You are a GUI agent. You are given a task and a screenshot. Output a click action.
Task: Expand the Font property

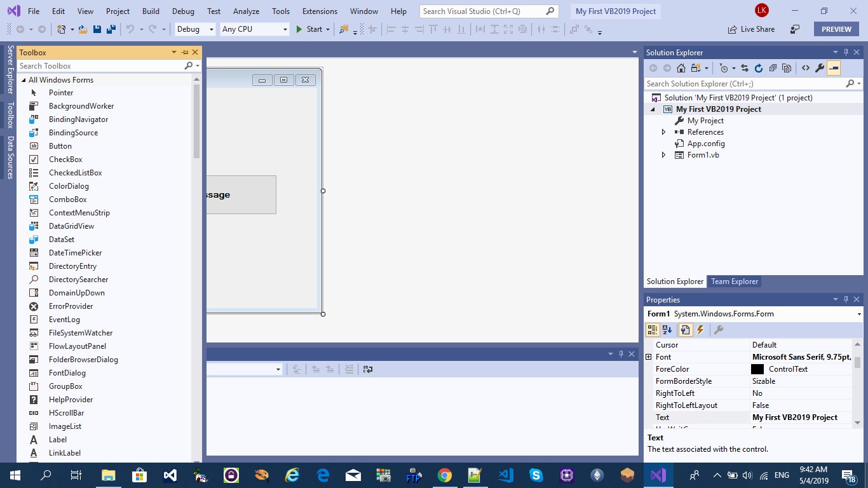(x=649, y=357)
